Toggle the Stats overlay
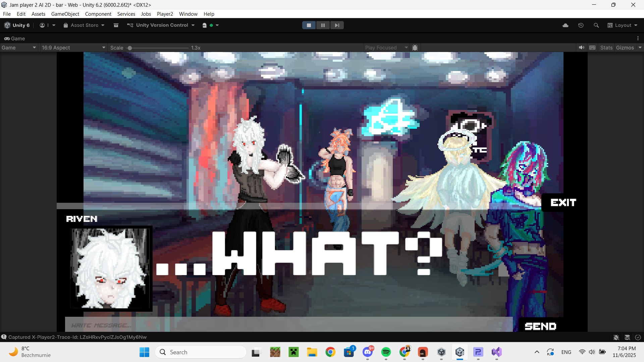Viewport: 644px width, 362px height. [x=606, y=48]
